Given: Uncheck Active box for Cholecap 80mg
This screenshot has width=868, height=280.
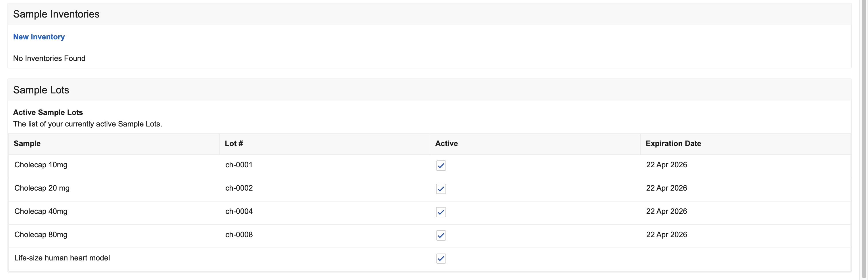Looking at the screenshot, I should (440, 235).
